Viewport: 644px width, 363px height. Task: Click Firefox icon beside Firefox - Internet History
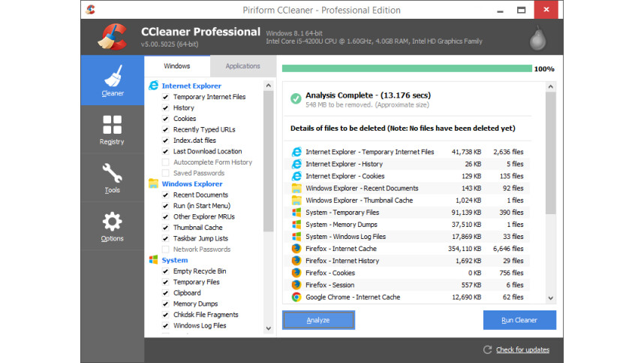pos(296,261)
